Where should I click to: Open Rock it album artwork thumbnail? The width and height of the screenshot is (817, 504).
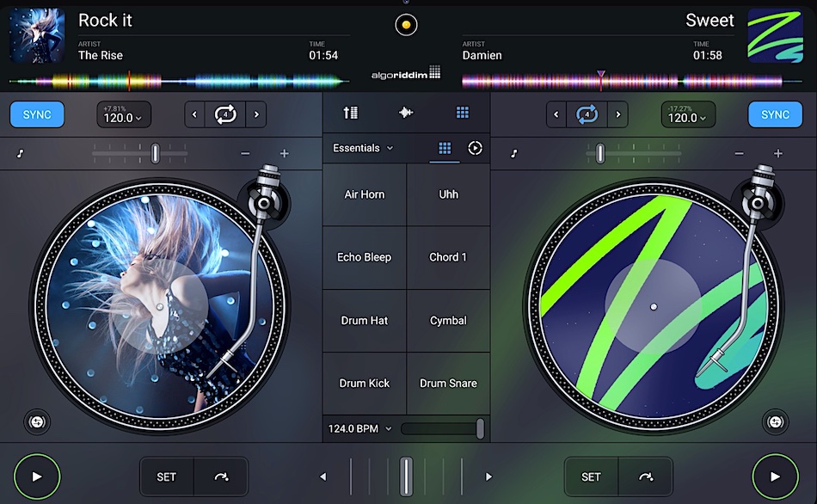pos(37,35)
